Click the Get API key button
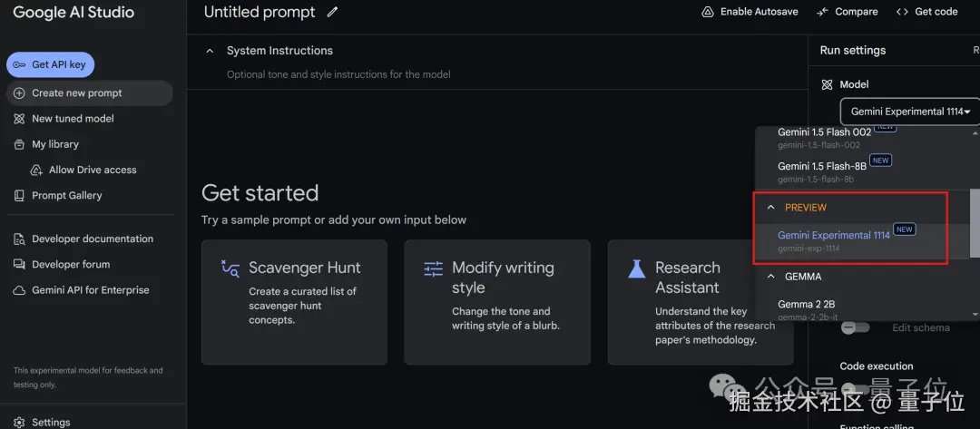Screen dimensions: 980x429 [x=51, y=65]
